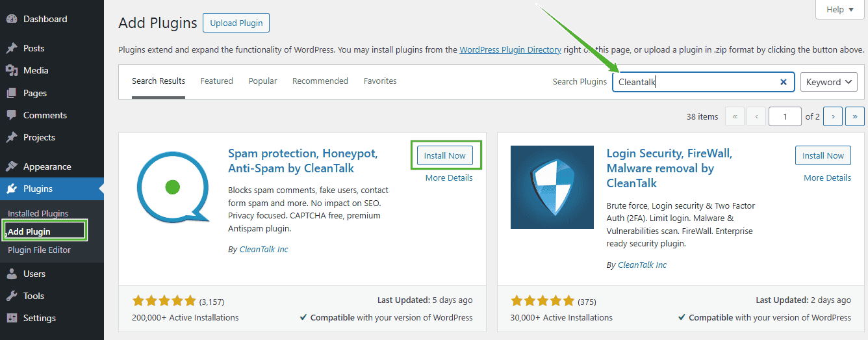
Task: Click the CleanTalk Anti-Spam plugin logo
Action: 173,187
